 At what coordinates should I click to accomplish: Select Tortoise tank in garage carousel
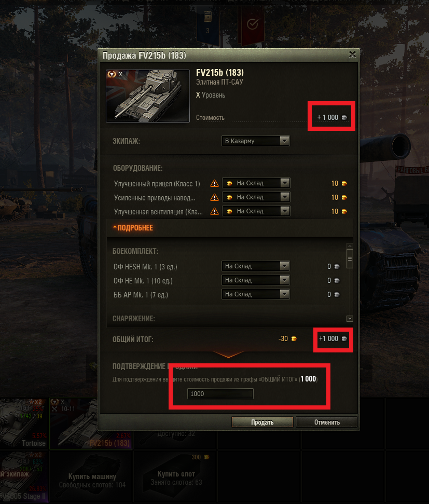23,423
